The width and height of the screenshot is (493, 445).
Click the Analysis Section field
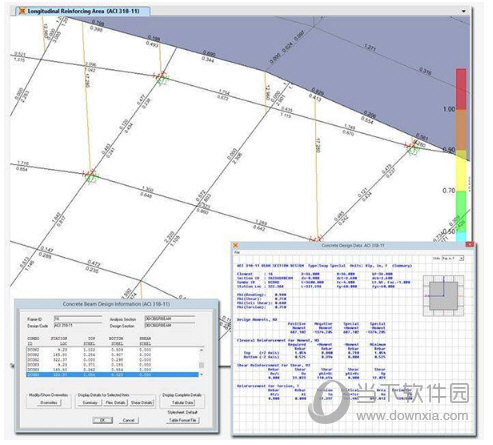point(169,319)
